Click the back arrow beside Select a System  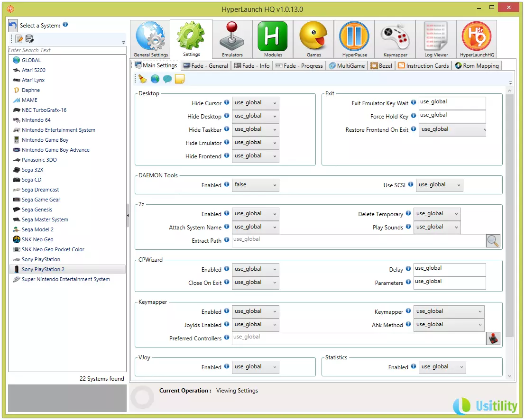point(13,26)
